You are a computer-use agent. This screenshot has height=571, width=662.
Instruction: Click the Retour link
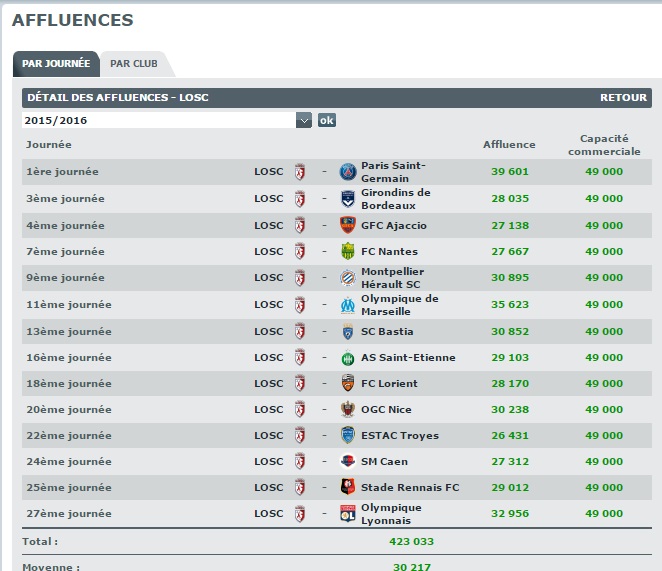[x=623, y=98]
